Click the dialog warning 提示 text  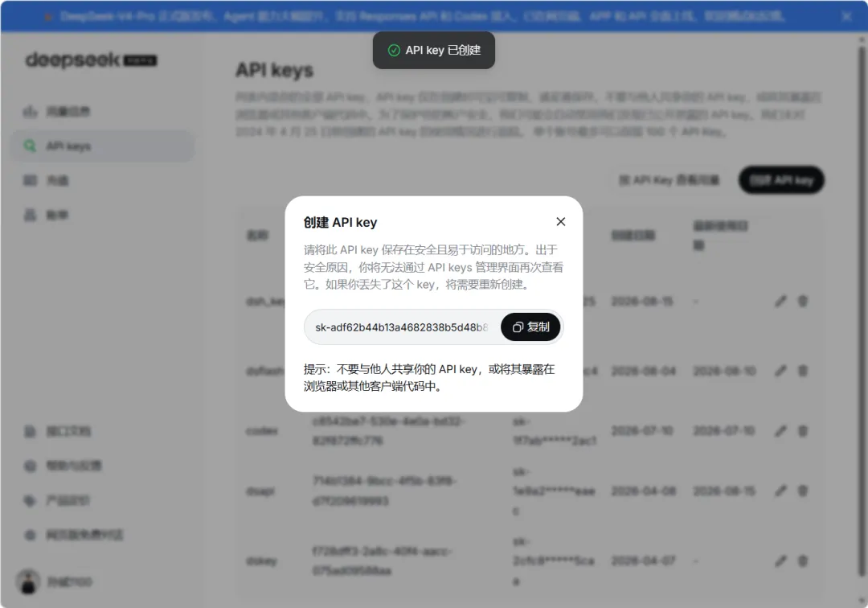pos(429,378)
